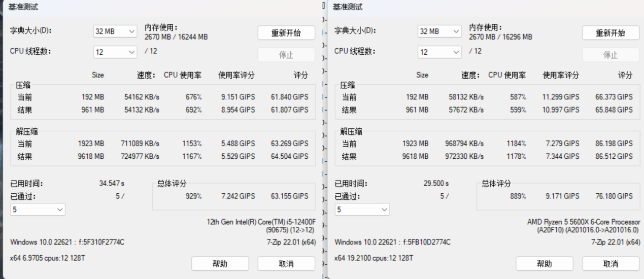Open CPU thread count dropdown in right window
This screenshot has height=279, width=644.
439,52
